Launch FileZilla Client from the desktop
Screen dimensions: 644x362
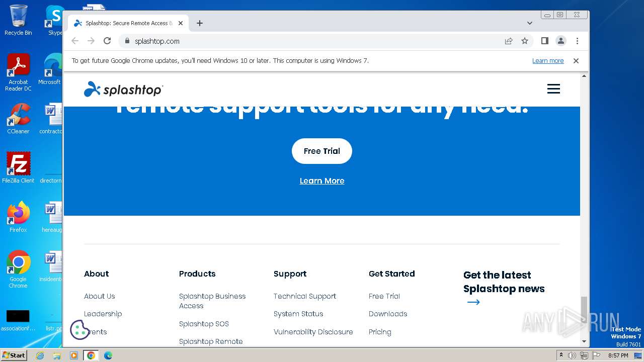coord(18,168)
